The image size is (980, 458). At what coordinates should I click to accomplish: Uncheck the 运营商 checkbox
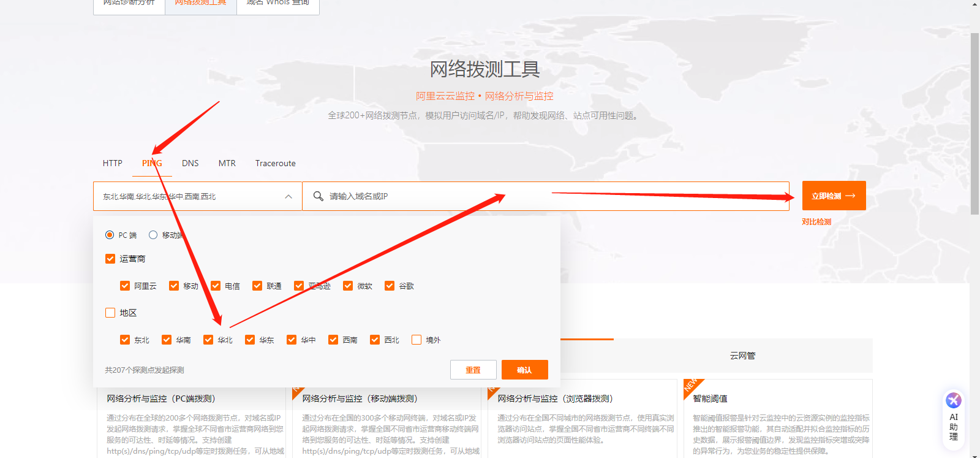[110, 259]
